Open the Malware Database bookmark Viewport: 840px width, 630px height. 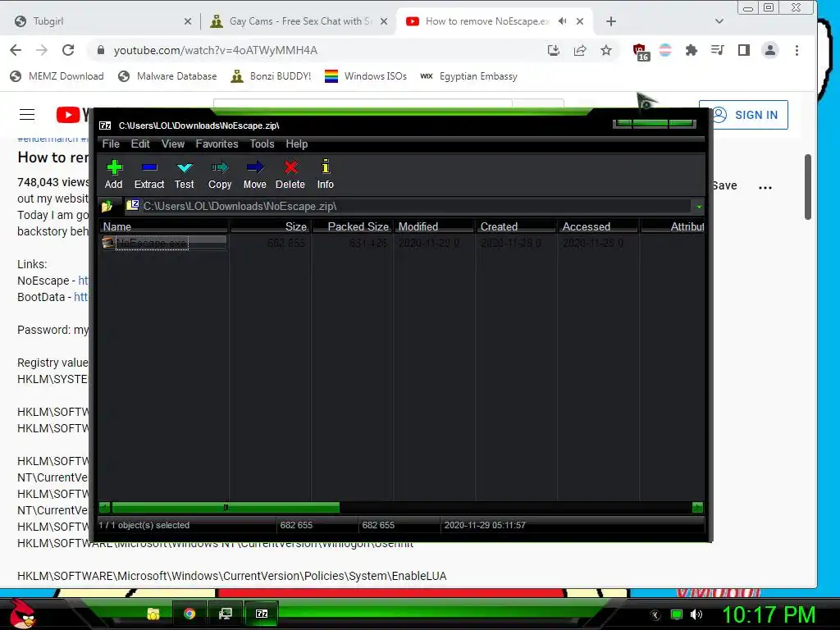click(x=167, y=76)
